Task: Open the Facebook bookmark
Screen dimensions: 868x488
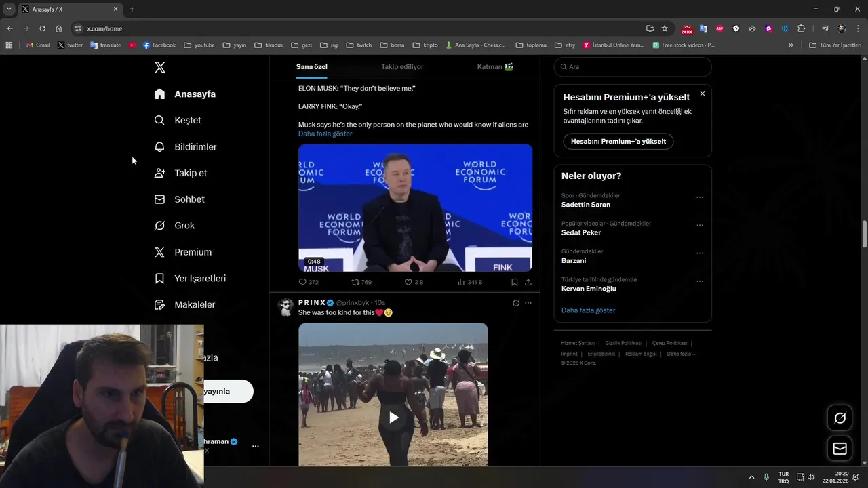Action: (x=159, y=45)
